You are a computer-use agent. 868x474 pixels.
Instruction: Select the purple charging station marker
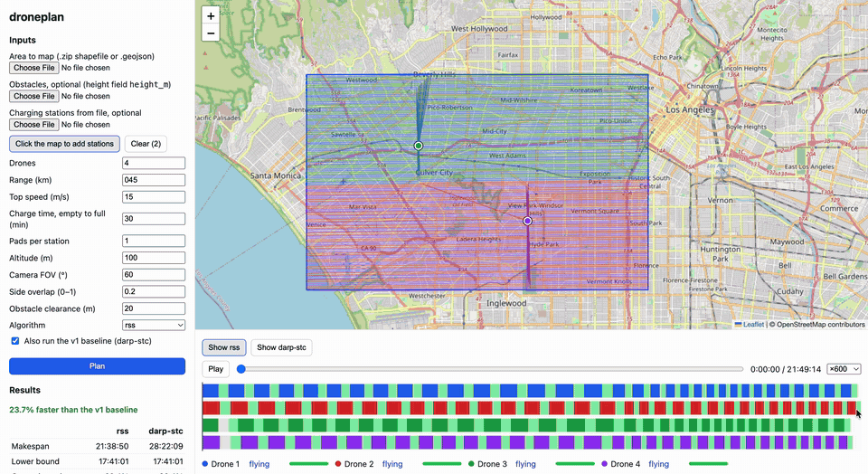527,221
